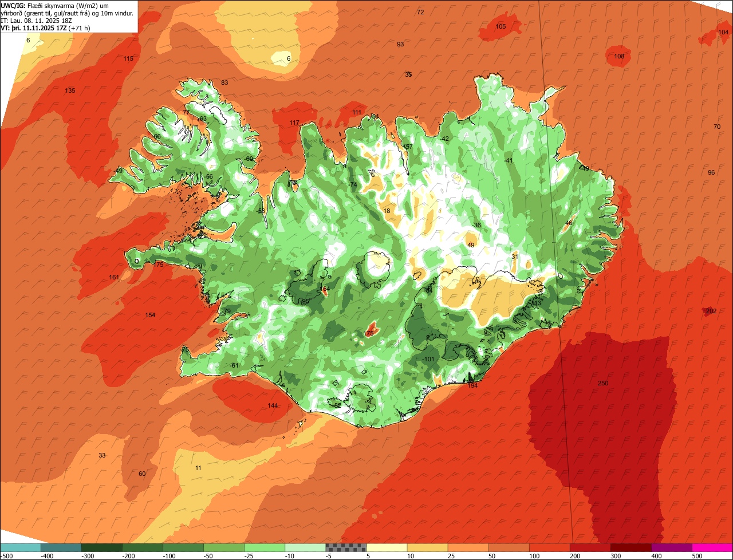Image resolution: width=733 pixels, height=560 pixels.
Task: Select the map value -41
Action: (507, 160)
